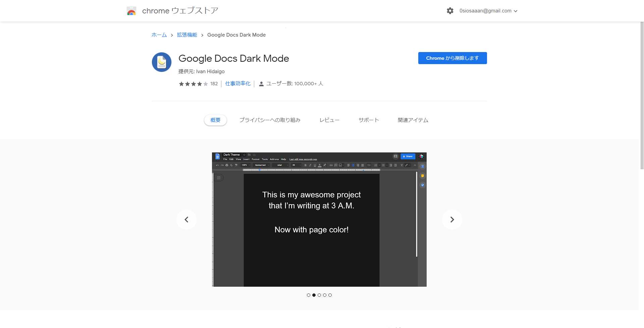Click the ユーザー数: 100,000+ 人 text
This screenshot has height=328, width=644.
point(294,84)
